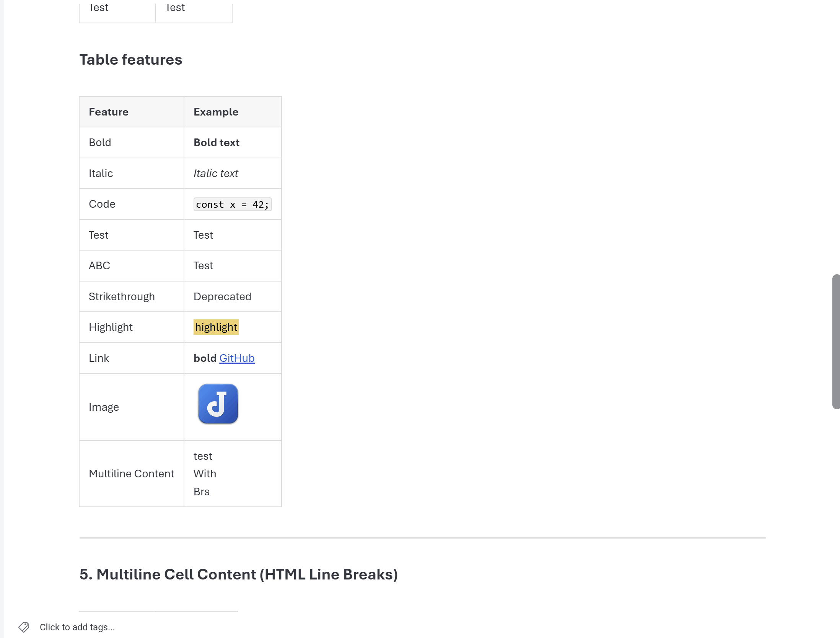Click the 'Deprecated' table cell
This screenshot has width=840, height=638.
coord(222,296)
